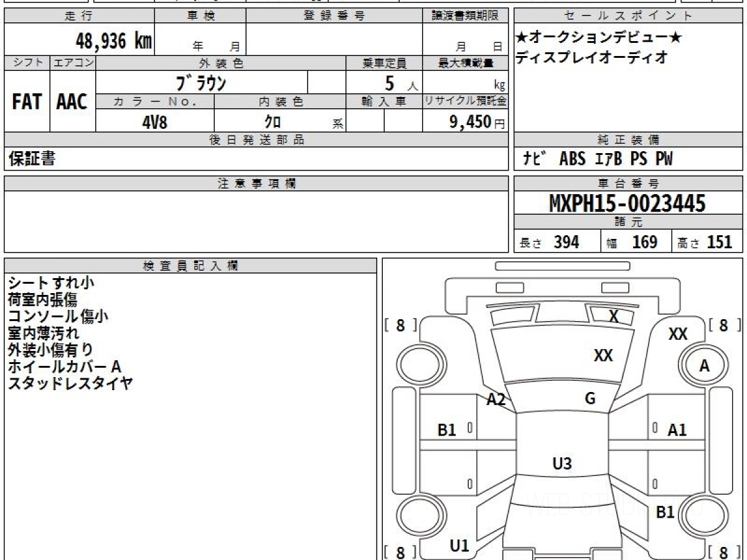This screenshot has height=560, width=747.
Task: Click the 譲渡書類期限 header
Action: pyautogui.click(x=465, y=16)
